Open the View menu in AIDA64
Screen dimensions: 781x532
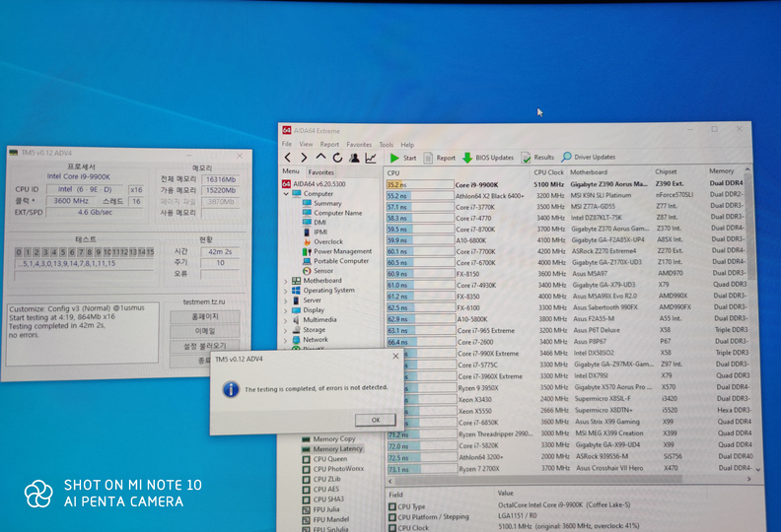(306, 144)
